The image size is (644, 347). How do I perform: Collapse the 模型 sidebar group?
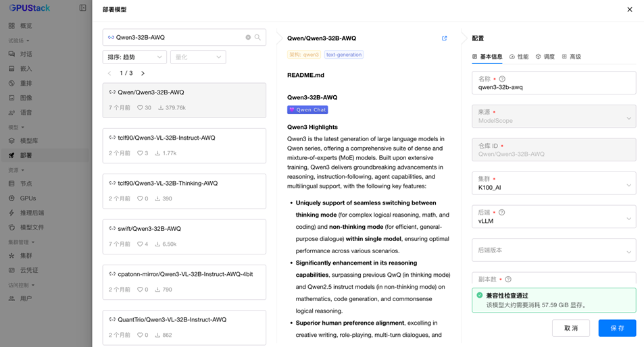16,127
